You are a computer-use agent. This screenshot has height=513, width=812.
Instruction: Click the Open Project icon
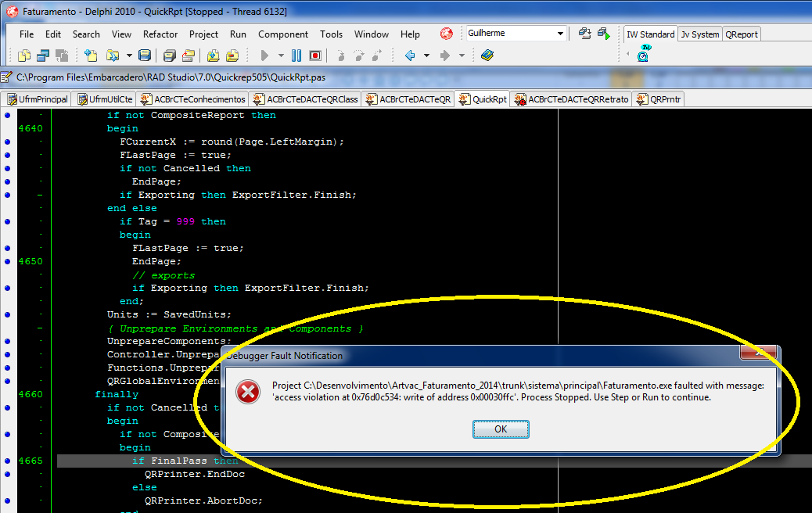(189, 56)
